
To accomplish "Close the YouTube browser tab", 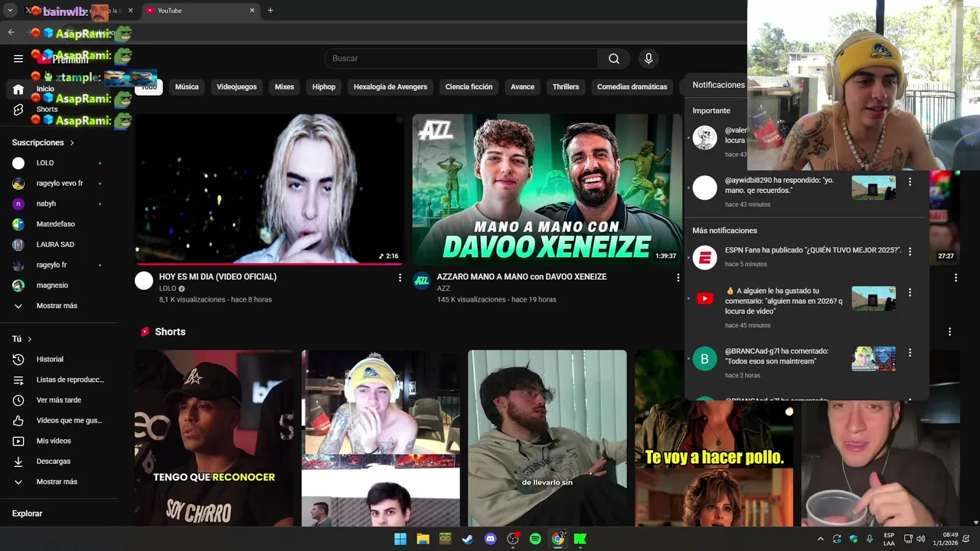I will (x=252, y=11).
